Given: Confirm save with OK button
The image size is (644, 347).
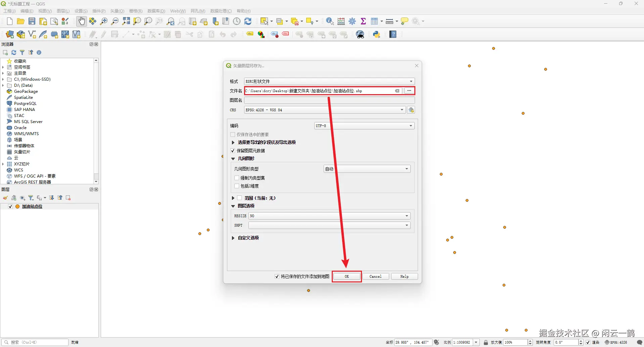Looking at the screenshot, I should 347,276.
